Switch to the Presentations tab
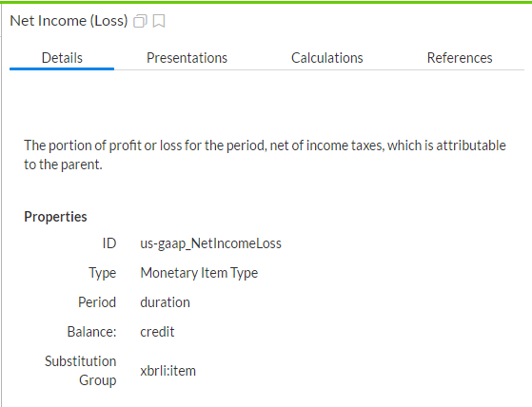The image size is (532, 407). (x=187, y=58)
